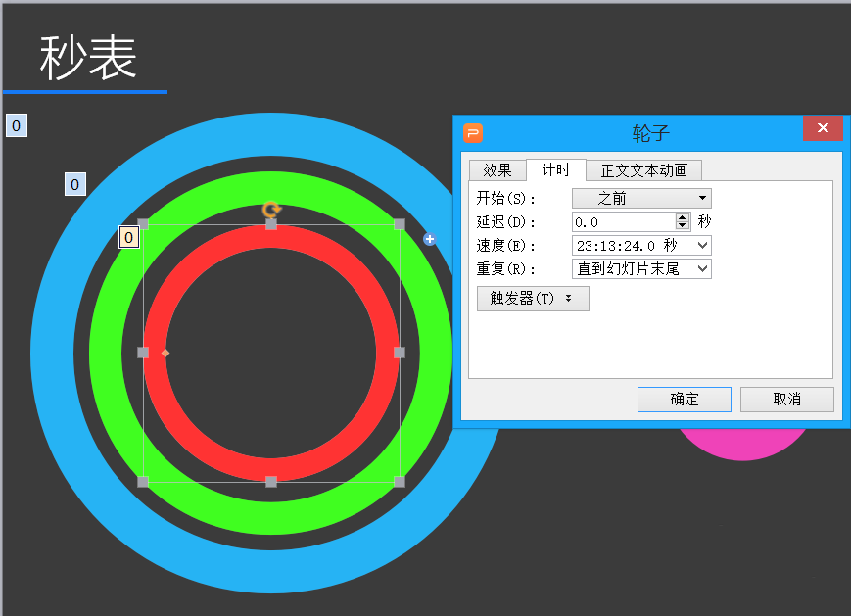Image resolution: width=851 pixels, height=616 pixels.
Task: Select the blue outer ring shape
Action: (52, 353)
